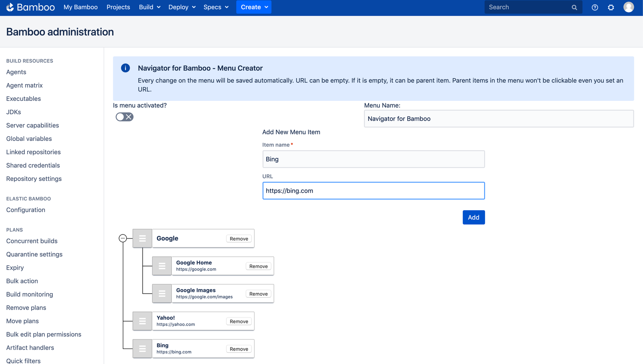Open Shared credentials in sidebar
The image size is (643, 364).
tap(33, 166)
